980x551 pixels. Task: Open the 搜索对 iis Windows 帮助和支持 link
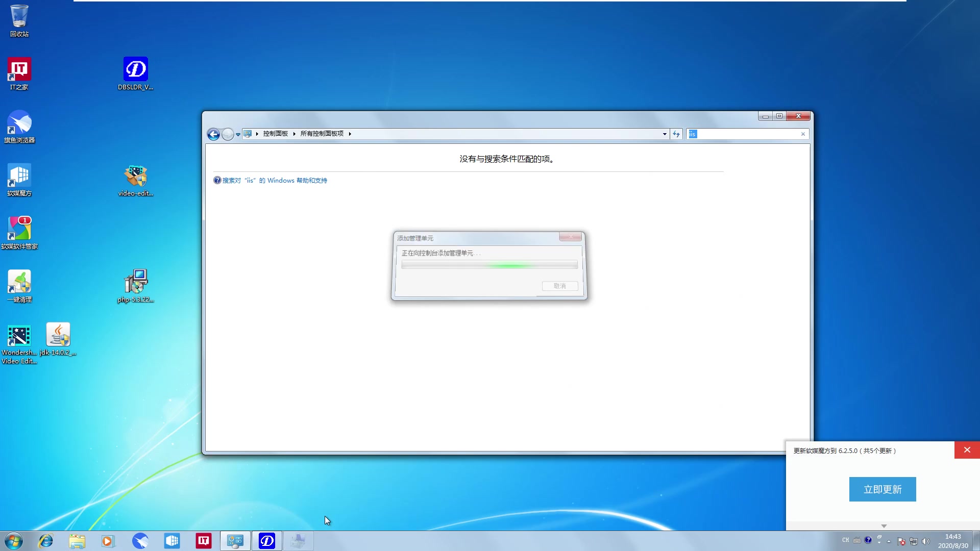click(274, 180)
